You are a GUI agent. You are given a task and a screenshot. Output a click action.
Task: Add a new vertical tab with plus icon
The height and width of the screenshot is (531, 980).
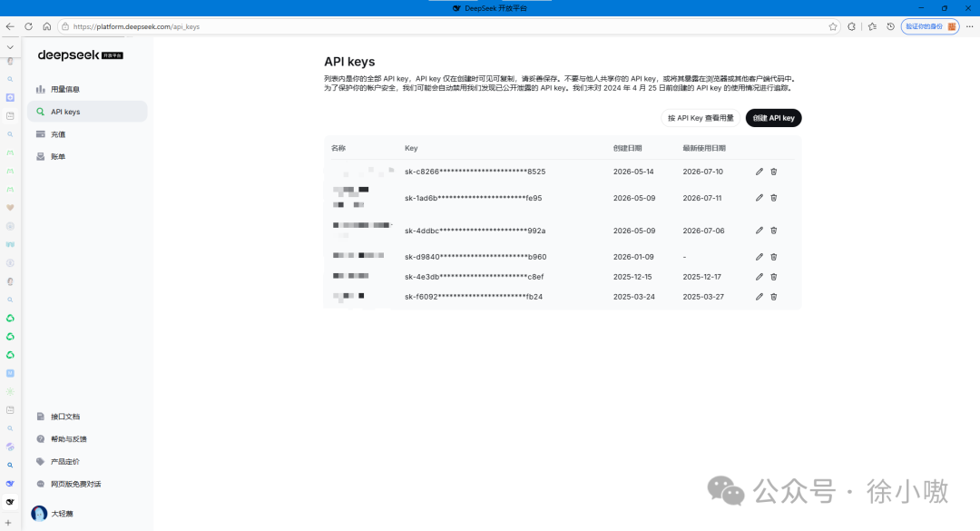pyautogui.click(x=8, y=523)
